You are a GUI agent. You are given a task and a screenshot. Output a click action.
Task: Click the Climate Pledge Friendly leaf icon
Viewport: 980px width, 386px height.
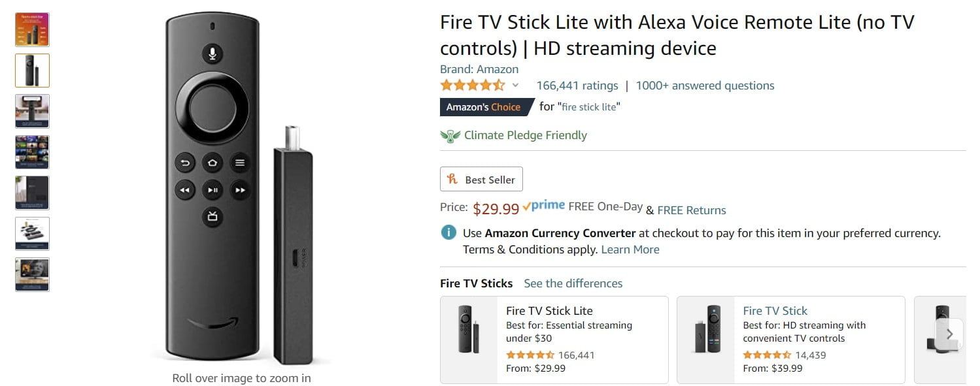click(x=450, y=136)
